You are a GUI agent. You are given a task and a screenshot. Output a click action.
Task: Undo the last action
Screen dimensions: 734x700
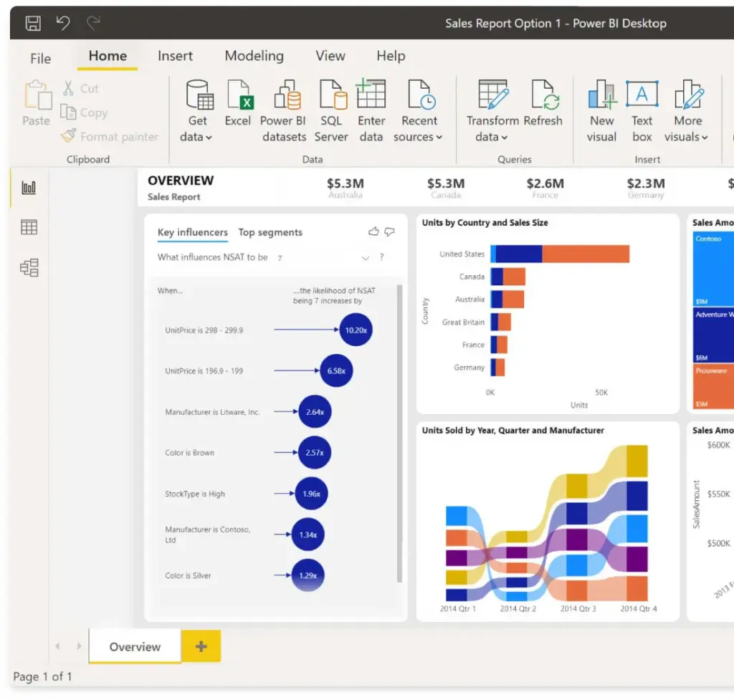(63, 22)
